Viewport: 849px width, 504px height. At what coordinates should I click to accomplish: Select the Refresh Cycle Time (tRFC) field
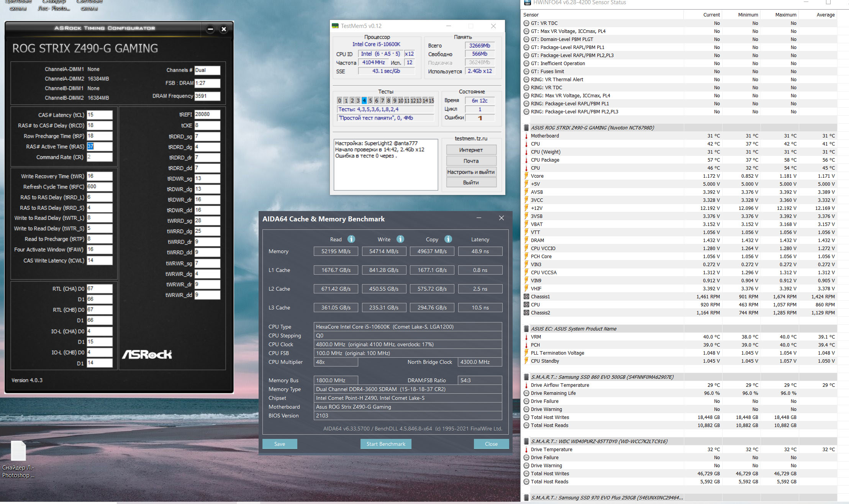(99, 187)
